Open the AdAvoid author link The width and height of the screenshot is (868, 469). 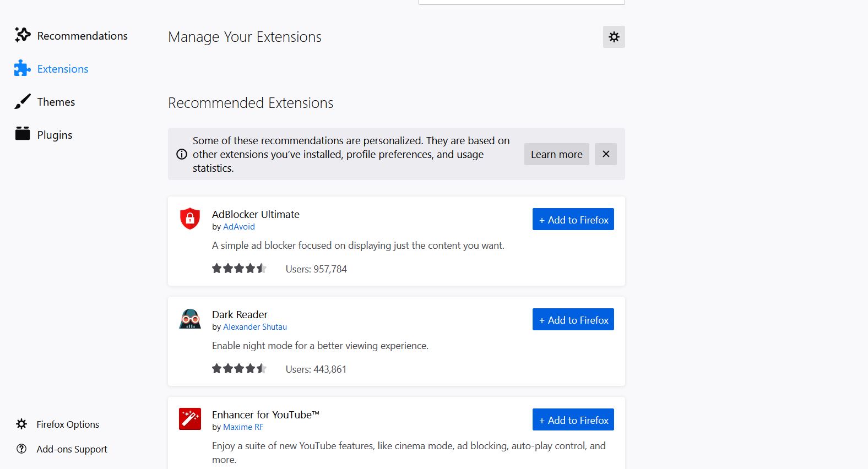click(239, 227)
